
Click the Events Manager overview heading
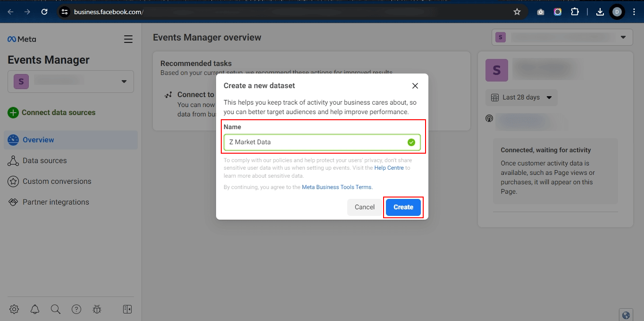coord(207,37)
